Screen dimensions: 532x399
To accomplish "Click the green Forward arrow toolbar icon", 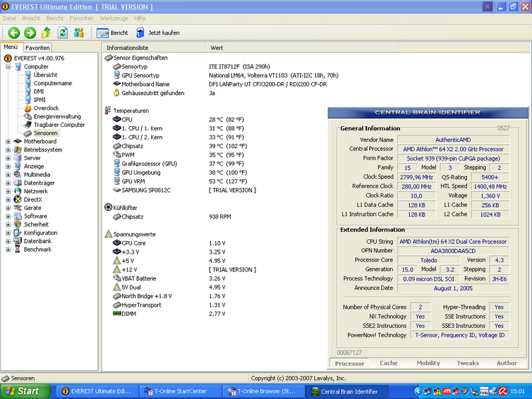I will pos(30,33).
